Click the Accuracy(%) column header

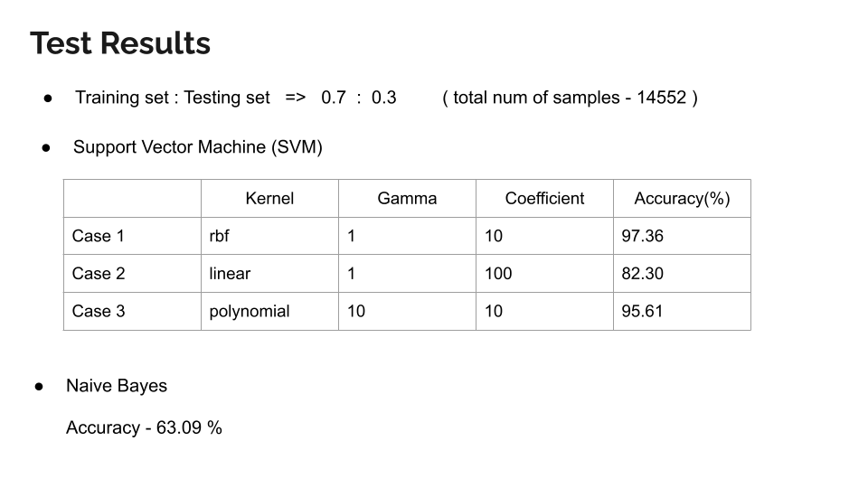point(682,198)
